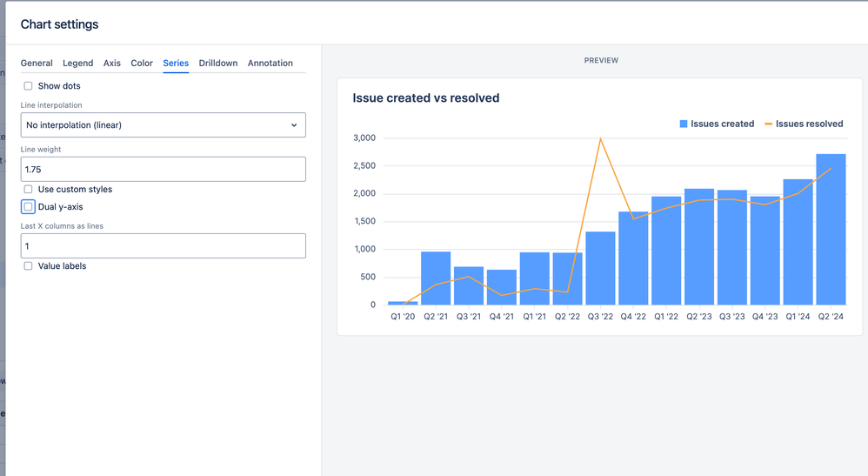868x476 pixels.
Task: Tick the Use custom styles checkbox
Action: (28, 190)
